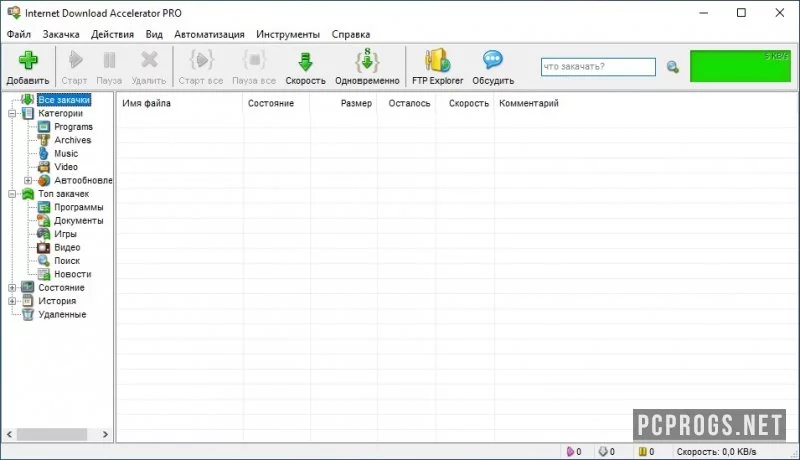Screen dimensions: 800x460
Task: Click the search magnifier icon beside the search field
Action: (x=673, y=67)
